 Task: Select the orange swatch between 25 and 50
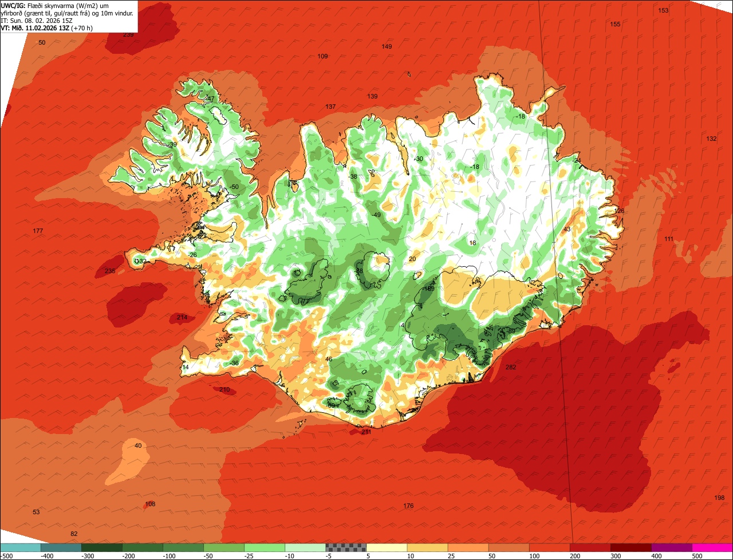click(468, 547)
